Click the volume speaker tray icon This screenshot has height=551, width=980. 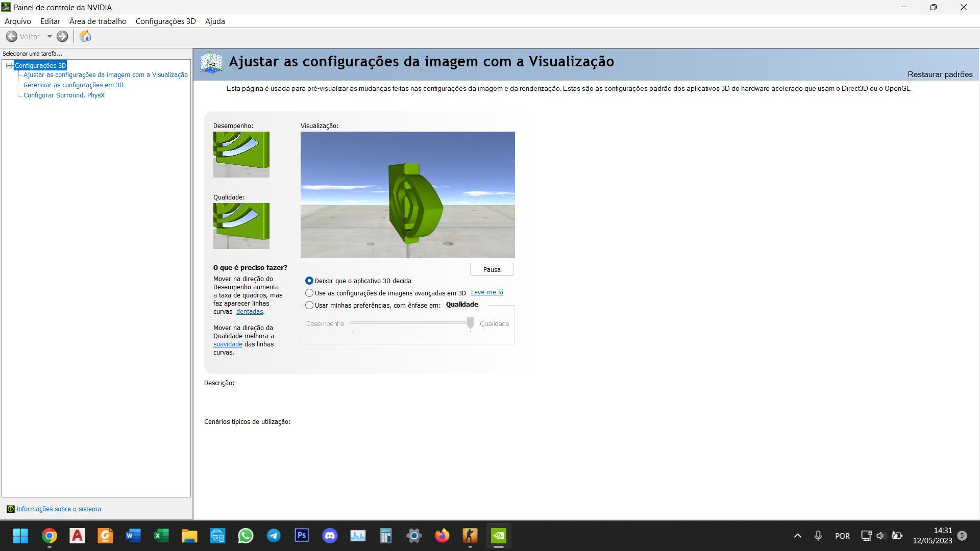point(881,536)
